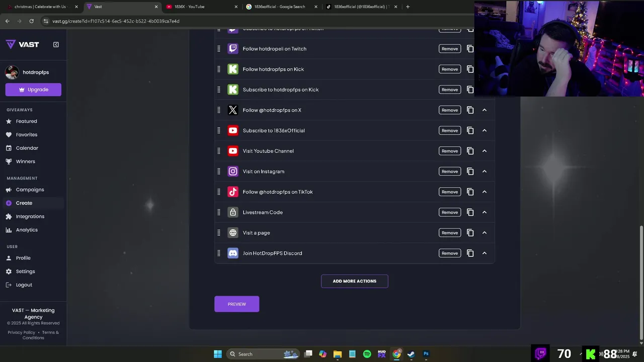
Task: Click Kick icon of Subscribe hotdropfps row
Action: tap(232, 89)
